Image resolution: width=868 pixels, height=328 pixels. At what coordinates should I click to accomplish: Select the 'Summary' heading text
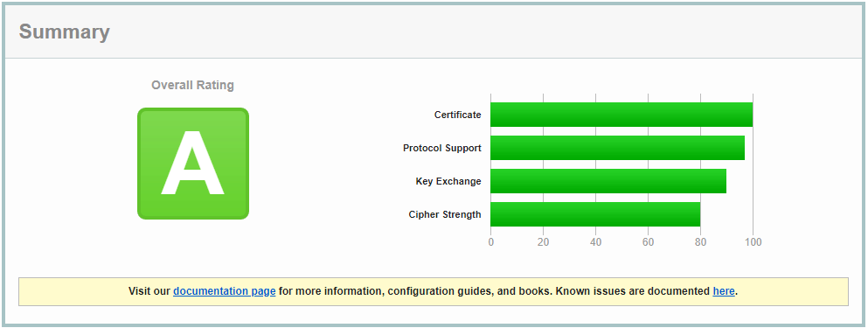(64, 32)
